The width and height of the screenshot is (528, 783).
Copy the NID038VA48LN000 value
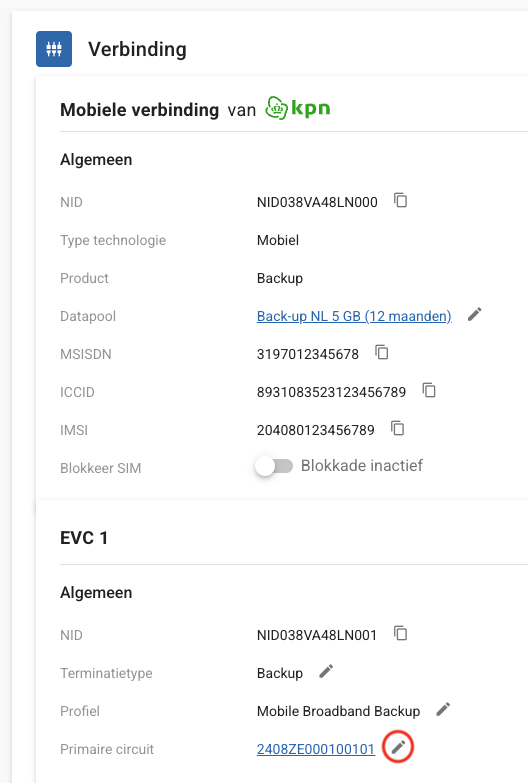pos(401,201)
